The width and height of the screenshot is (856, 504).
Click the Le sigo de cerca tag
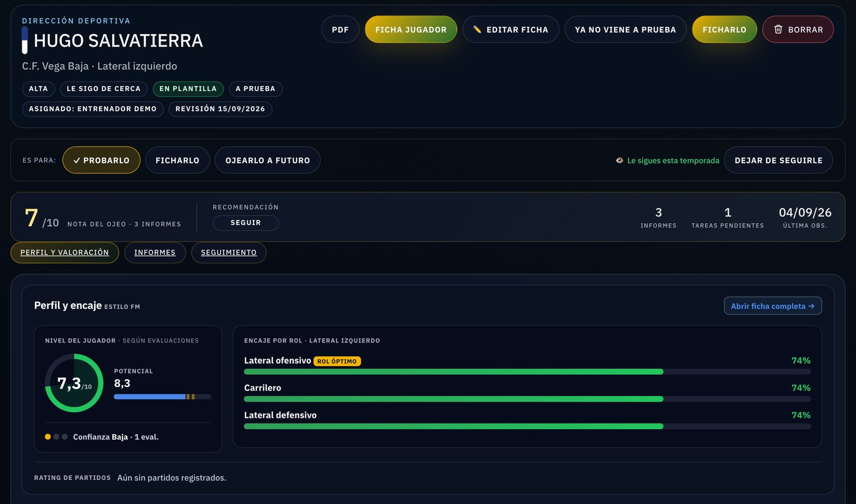click(104, 89)
